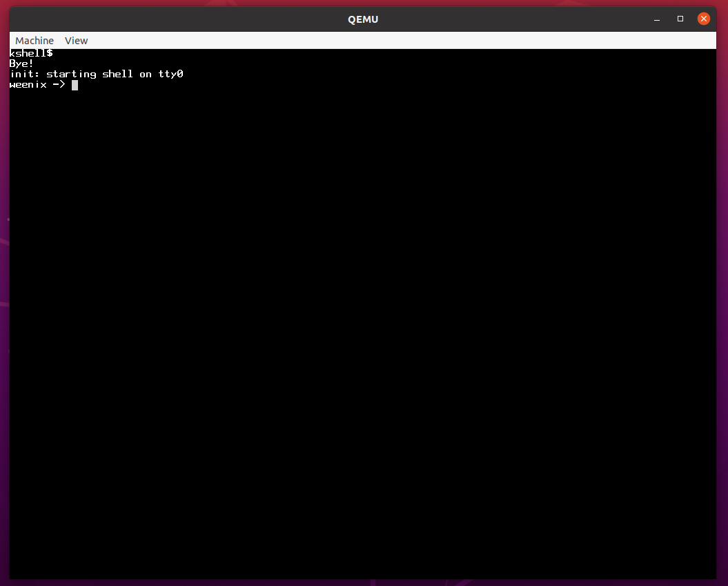The height and width of the screenshot is (586, 728).
Task: Click the word starting in init message
Action: [x=71, y=74]
